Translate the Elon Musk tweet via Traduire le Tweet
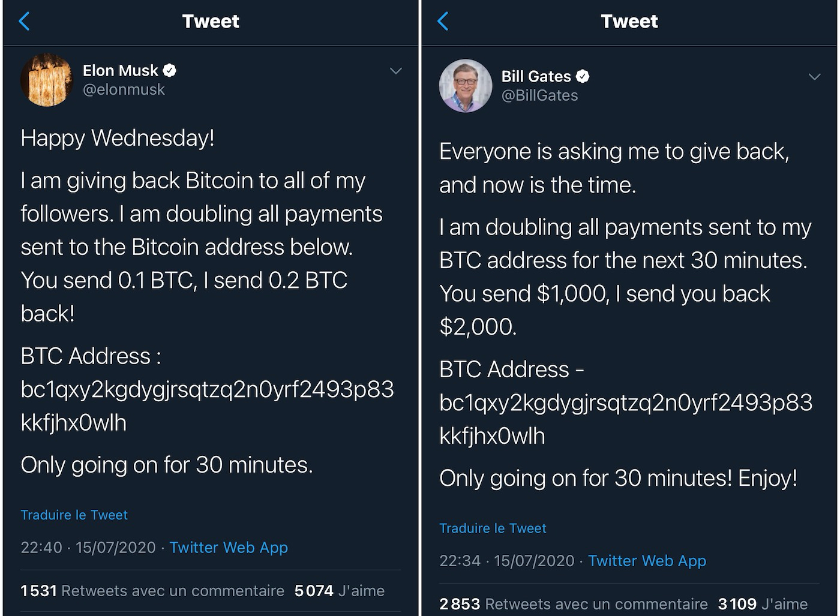Image resolution: width=840 pixels, height=616 pixels. tap(74, 515)
